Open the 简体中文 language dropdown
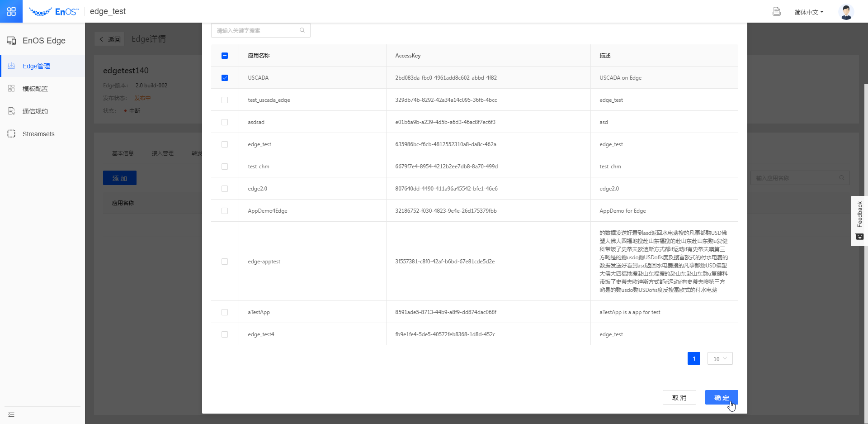Image resolution: width=868 pixels, height=424 pixels. pos(809,12)
